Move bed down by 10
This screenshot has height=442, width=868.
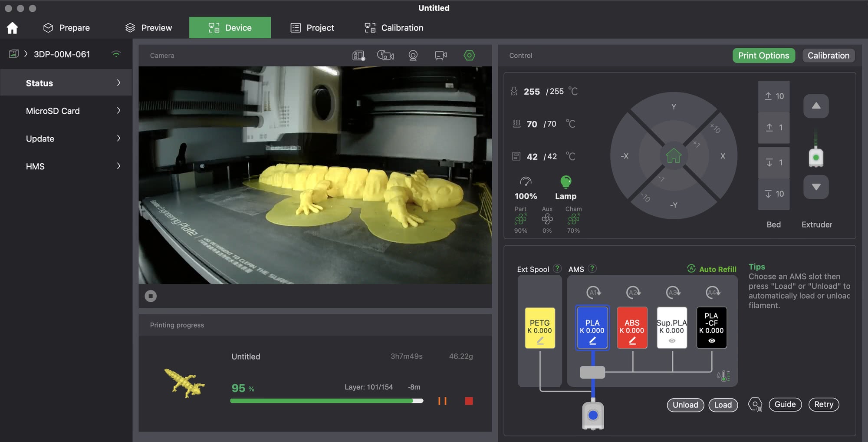pos(774,194)
